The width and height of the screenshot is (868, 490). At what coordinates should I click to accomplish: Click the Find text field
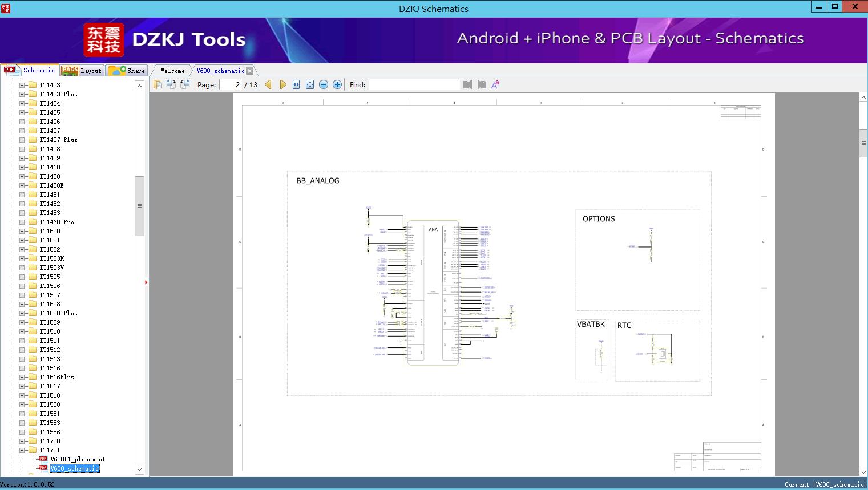[414, 84]
